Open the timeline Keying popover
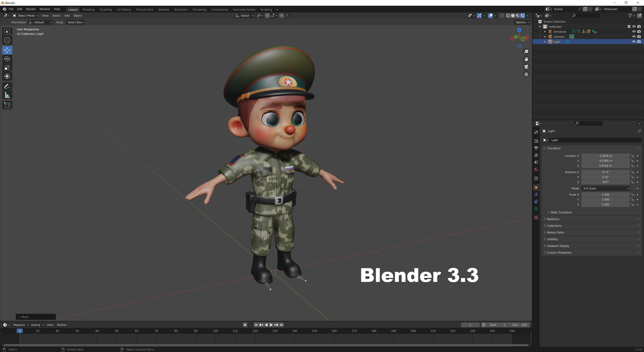This screenshot has width=644, height=352. click(37, 325)
